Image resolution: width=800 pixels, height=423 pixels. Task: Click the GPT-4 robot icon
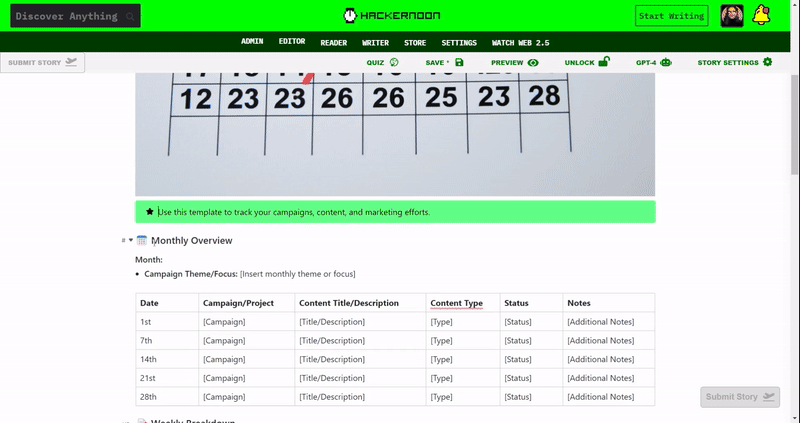(x=666, y=62)
